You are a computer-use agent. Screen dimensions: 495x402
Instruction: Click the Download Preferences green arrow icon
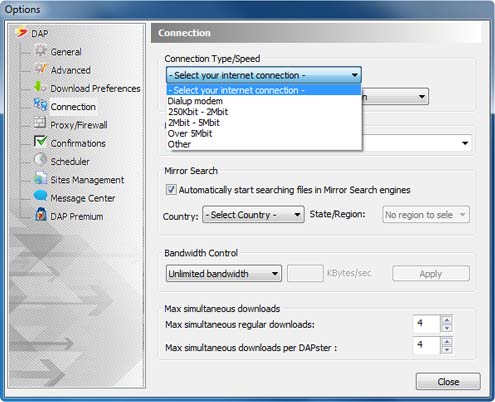[x=40, y=87]
